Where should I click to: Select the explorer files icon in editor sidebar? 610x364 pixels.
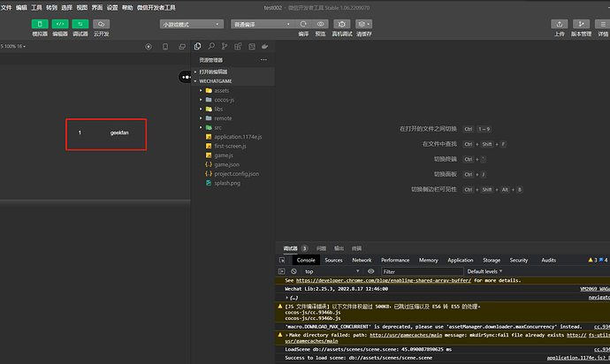(198, 46)
